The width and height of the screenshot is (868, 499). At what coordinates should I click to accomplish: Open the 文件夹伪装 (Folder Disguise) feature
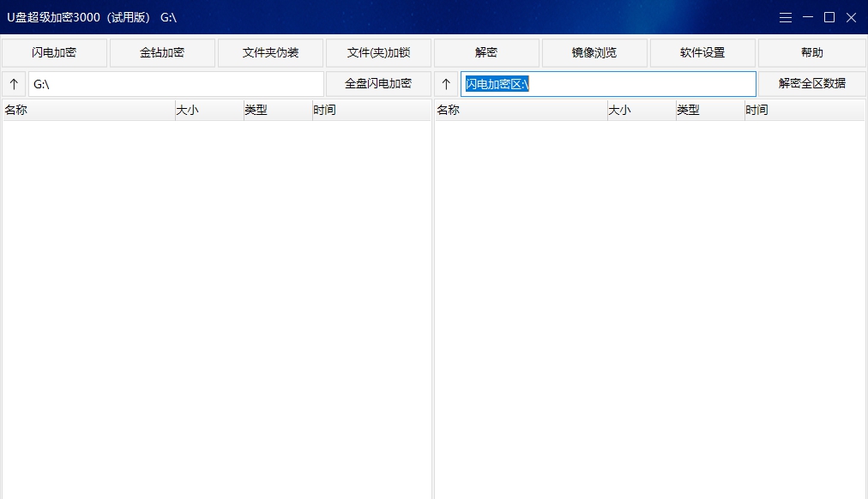click(270, 52)
